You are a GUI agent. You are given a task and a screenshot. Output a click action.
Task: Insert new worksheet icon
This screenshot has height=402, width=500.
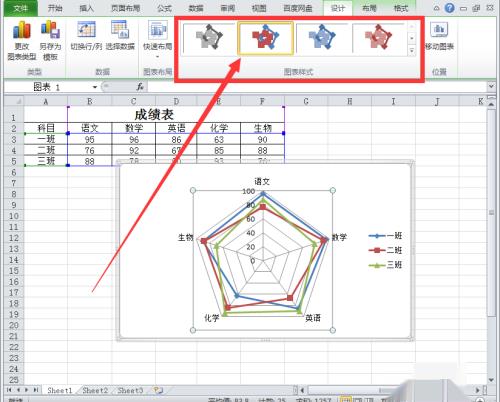coord(158,390)
